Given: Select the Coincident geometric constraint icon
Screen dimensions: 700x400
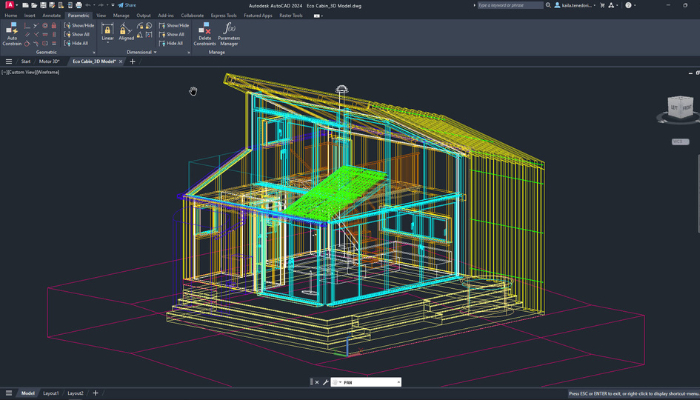Looking at the screenshot, I should 27,25.
